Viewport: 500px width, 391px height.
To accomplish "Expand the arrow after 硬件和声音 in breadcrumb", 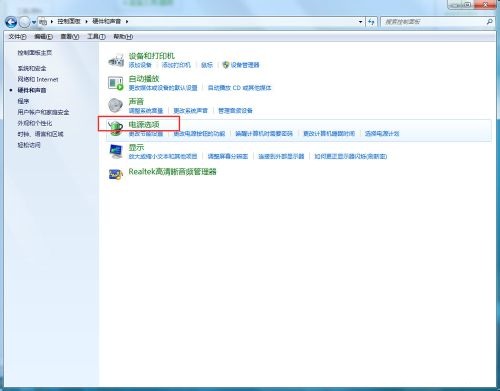I will point(127,22).
